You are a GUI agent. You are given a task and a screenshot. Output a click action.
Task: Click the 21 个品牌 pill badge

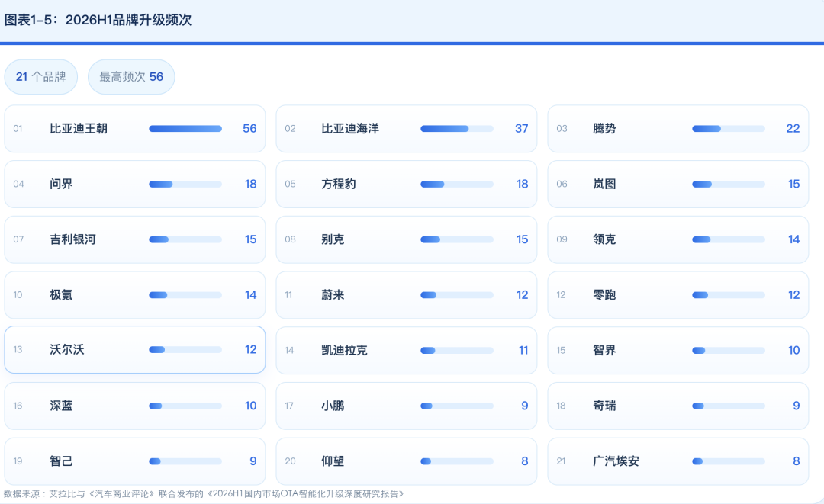coord(41,77)
